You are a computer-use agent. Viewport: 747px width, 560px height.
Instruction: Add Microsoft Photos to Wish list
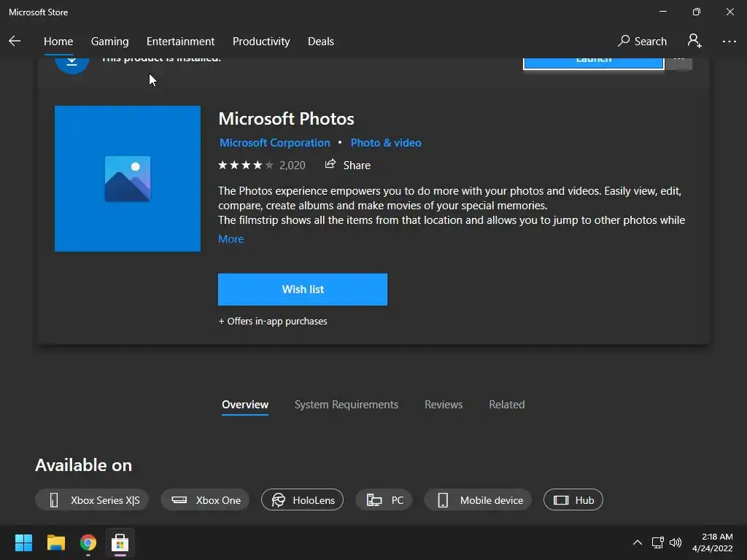click(303, 289)
